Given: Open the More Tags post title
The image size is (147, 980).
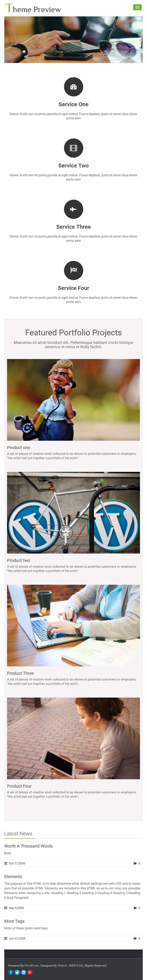Looking at the screenshot, I should coord(14,921).
